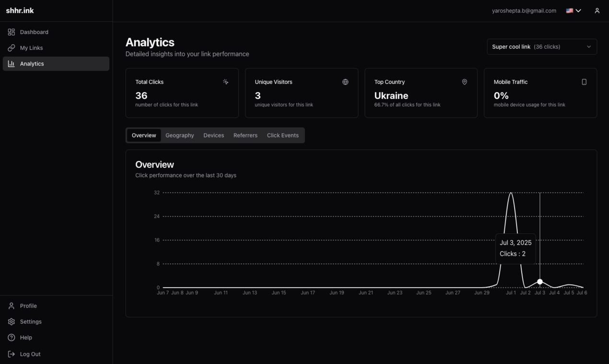Image resolution: width=609 pixels, height=364 pixels.
Task: Click the Help question mark icon
Action: coord(12,338)
